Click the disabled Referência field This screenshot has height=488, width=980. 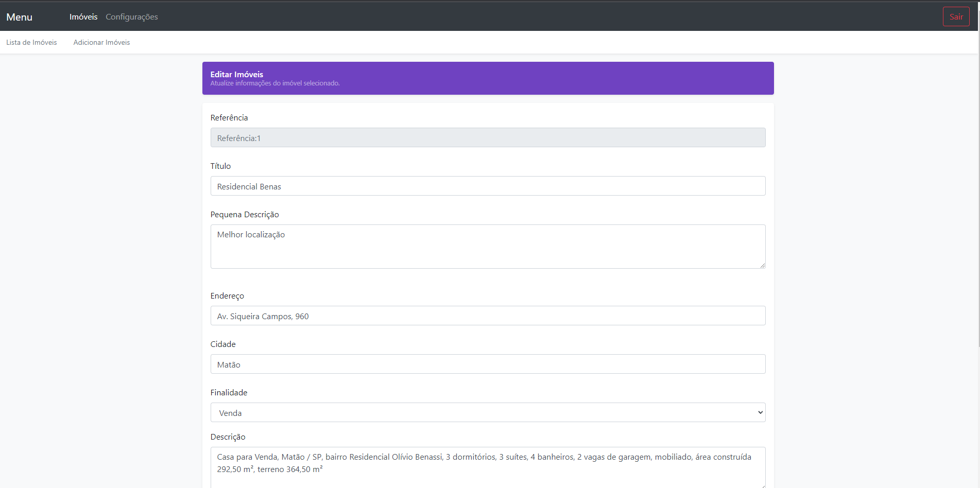[x=488, y=137]
